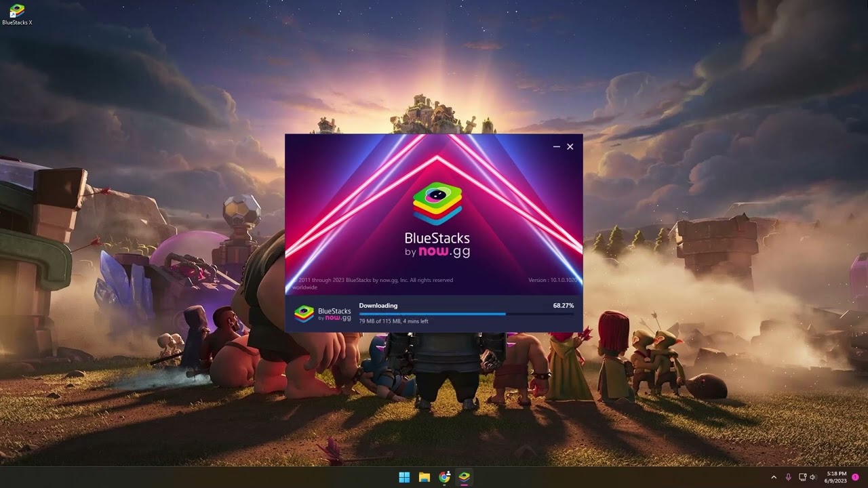This screenshot has height=488, width=868.
Task: Open the notification badge showing 1
Action: (x=855, y=477)
